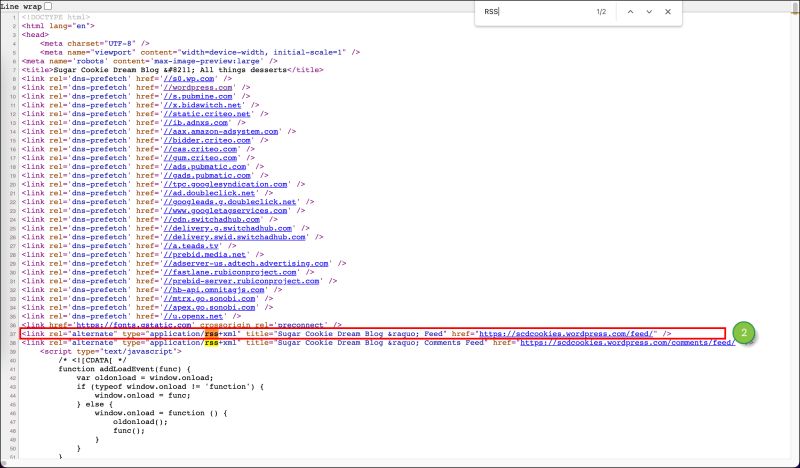
Task: Open the scdcookies.wordpress.com/feed/ link
Action: point(566,334)
